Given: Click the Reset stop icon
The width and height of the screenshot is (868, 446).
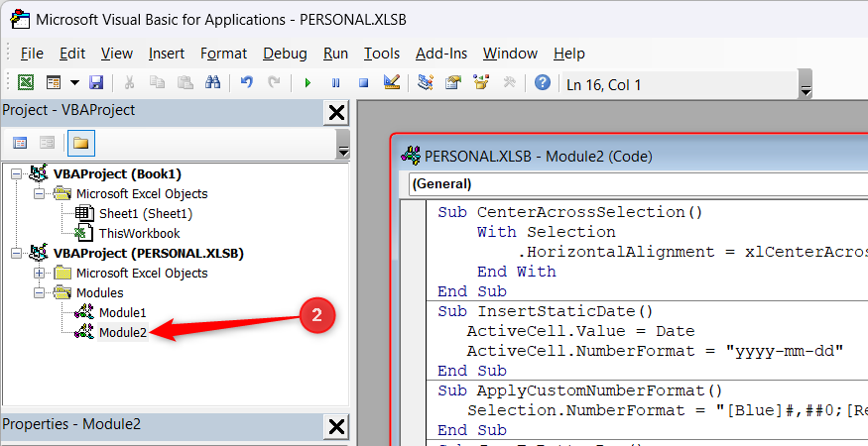Looking at the screenshot, I should 364,83.
